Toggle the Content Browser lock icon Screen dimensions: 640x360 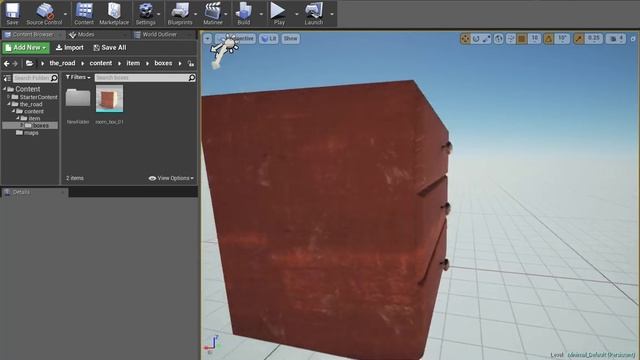(x=191, y=64)
